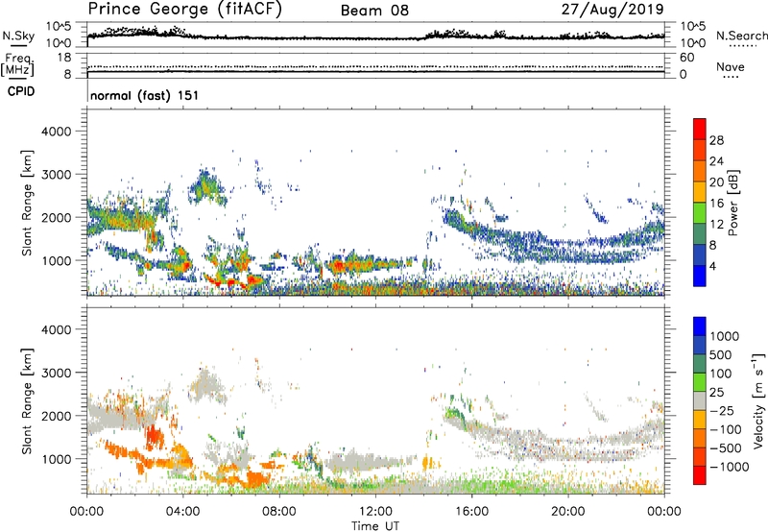Screen dimensions: 768x532
Task: Click the '08:00' time tick label
Action: (279, 512)
